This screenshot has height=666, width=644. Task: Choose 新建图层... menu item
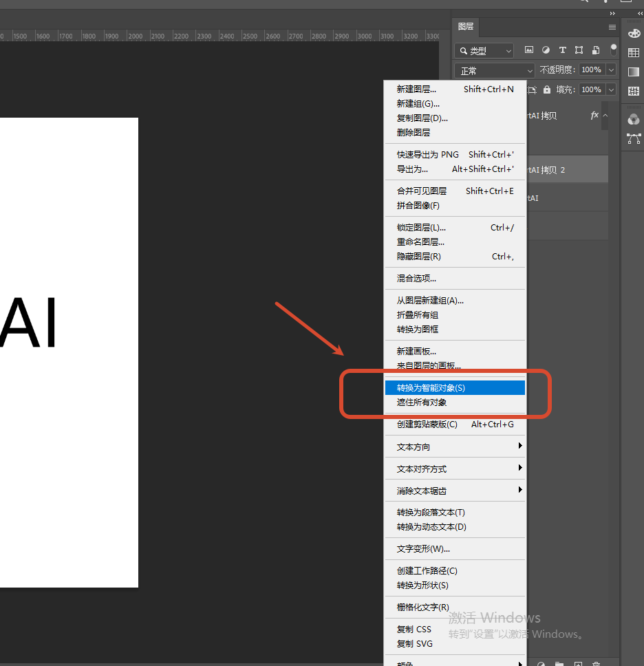455,89
